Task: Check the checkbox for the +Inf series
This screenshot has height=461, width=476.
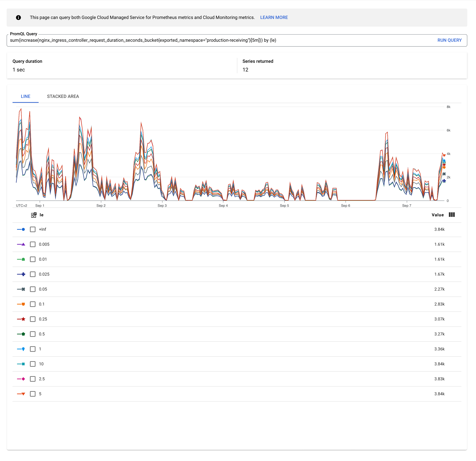Action: [33, 229]
